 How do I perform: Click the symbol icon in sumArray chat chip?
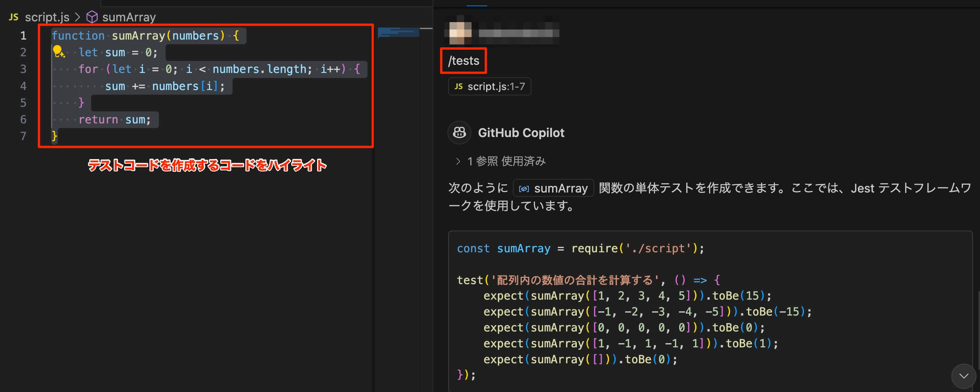tap(524, 189)
